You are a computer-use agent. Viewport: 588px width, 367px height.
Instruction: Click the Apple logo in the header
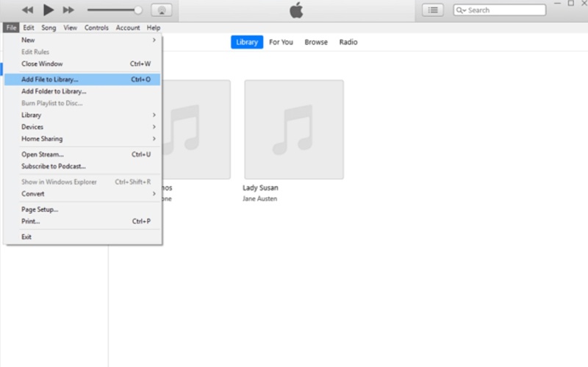296,10
